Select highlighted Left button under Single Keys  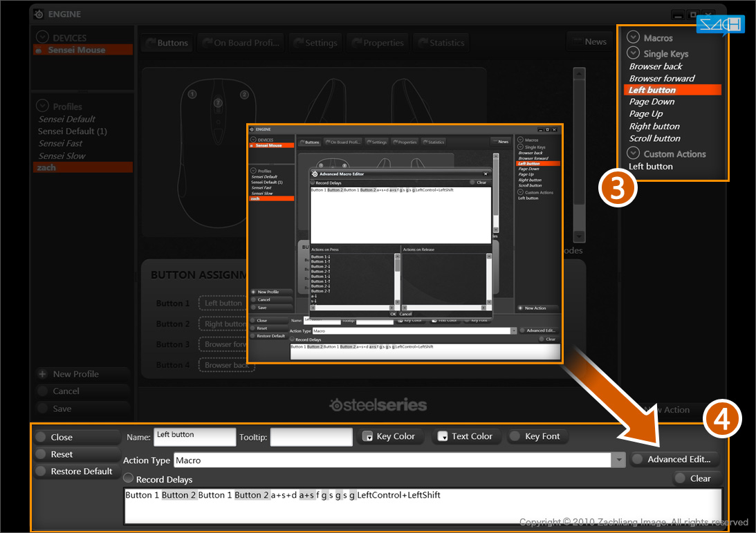[672, 90]
